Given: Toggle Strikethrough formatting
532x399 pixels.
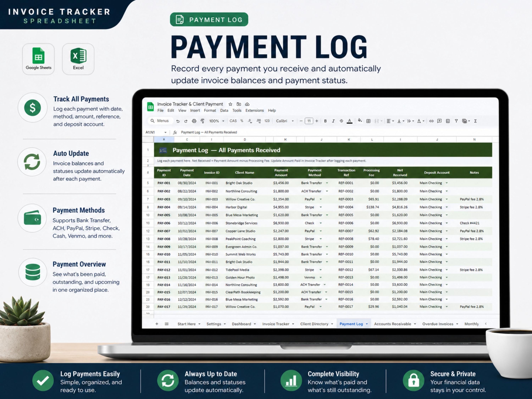Looking at the screenshot, I should [341, 121].
